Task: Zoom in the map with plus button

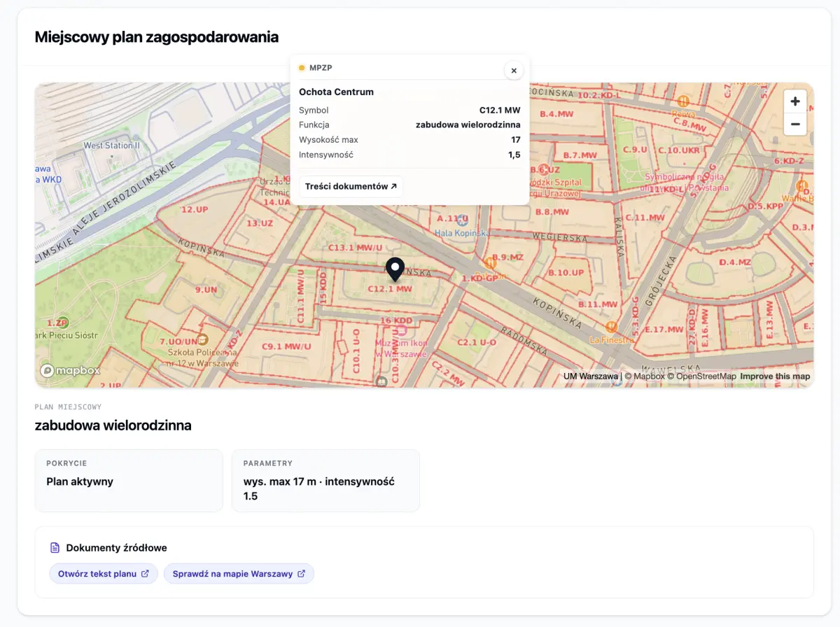Action: [795, 101]
